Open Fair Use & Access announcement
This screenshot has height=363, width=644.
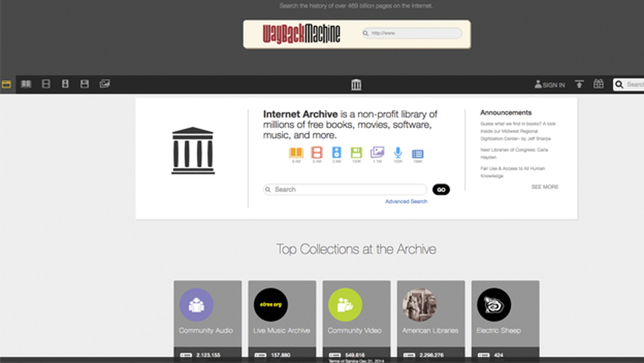(512, 172)
